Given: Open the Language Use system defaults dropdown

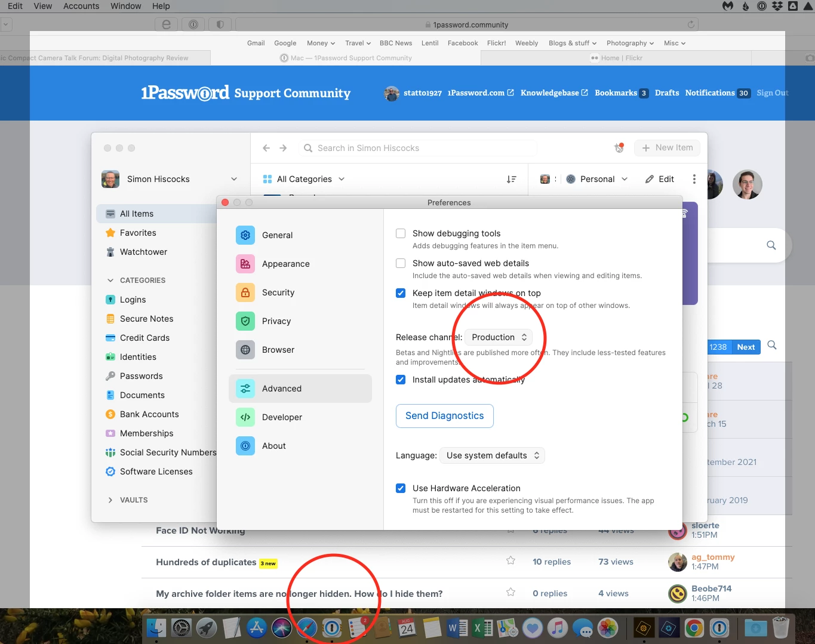Looking at the screenshot, I should tap(492, 455).
